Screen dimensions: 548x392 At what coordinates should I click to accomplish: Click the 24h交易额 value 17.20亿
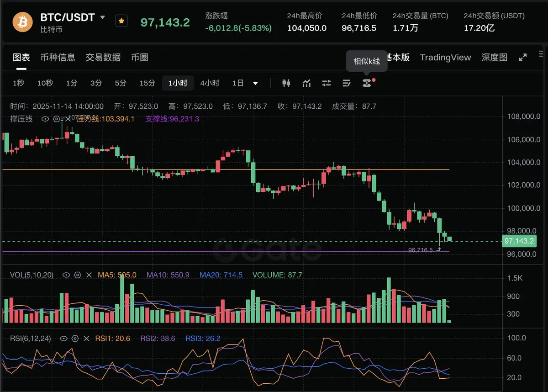point(479,28)
